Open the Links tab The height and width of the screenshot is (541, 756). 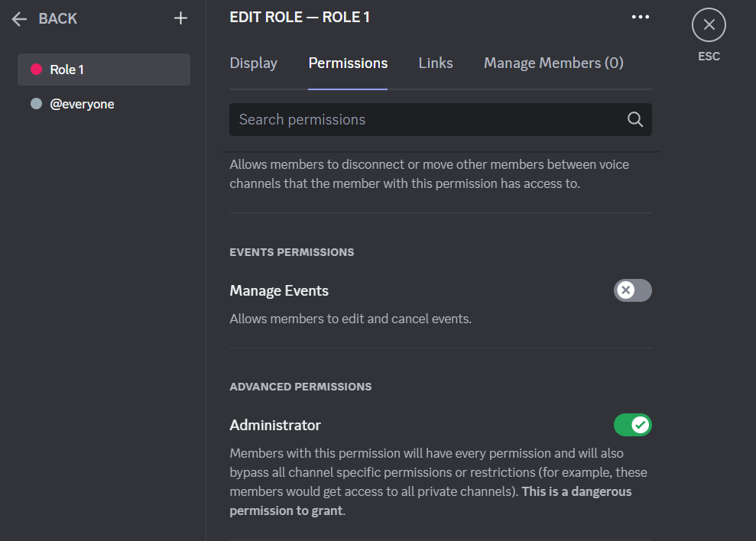(436, 63)
